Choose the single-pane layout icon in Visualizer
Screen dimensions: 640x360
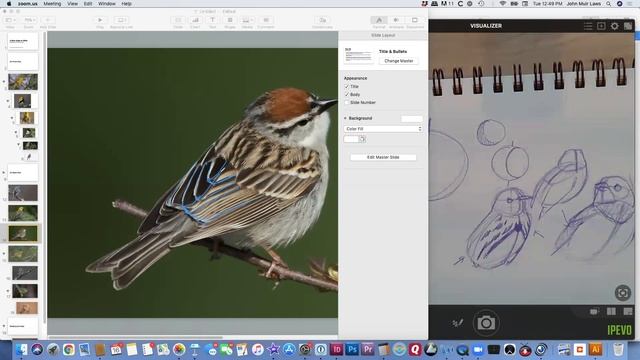pyautogui.click(x=594, y=312)
